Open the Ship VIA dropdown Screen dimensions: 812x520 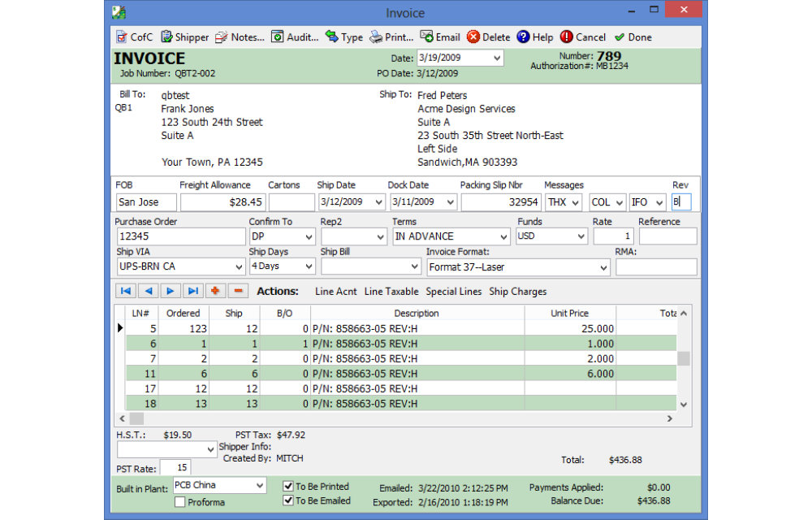point(237,267)
